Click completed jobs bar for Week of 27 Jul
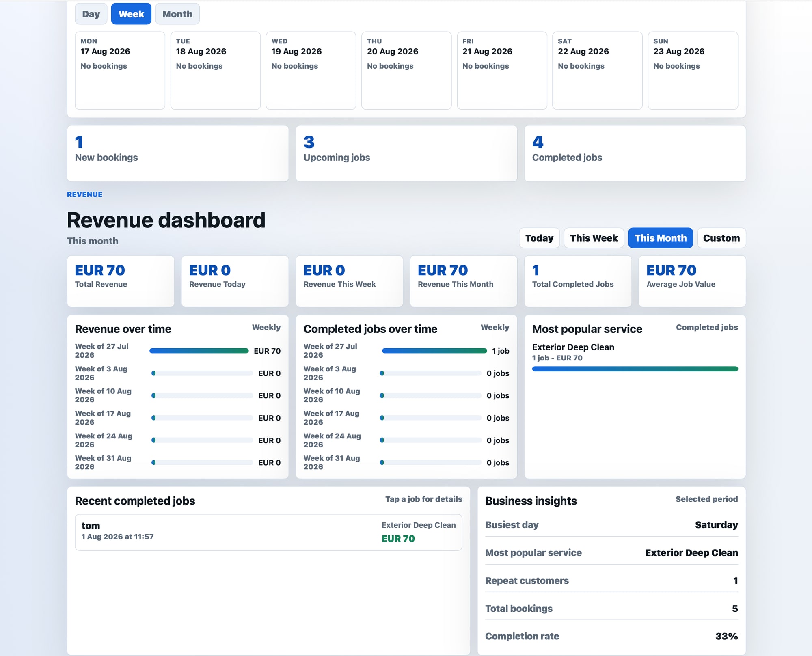The height and width of the screenshot is (656, 812). coord(434,351)
